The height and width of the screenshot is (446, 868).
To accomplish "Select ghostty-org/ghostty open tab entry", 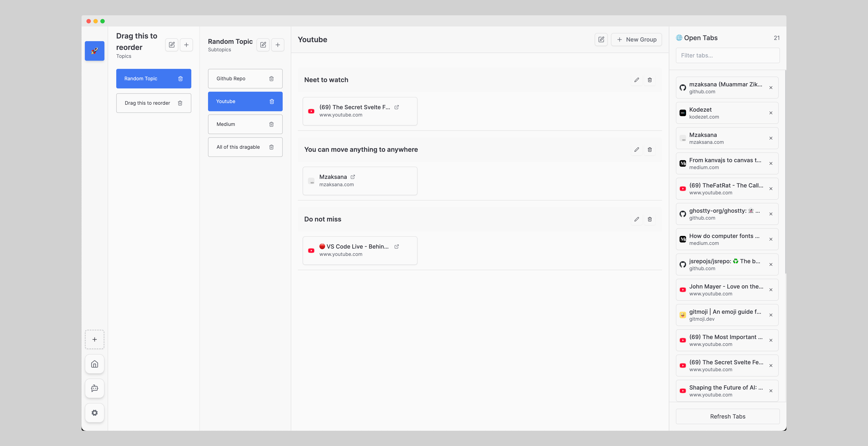I will click(727, 214).
